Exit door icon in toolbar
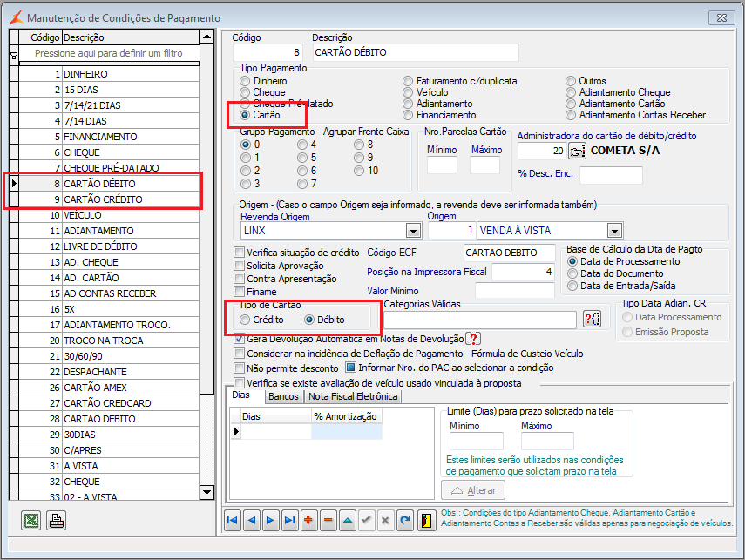Image resolution: width=745 pixels, height=560 pixels. point(427,520)
